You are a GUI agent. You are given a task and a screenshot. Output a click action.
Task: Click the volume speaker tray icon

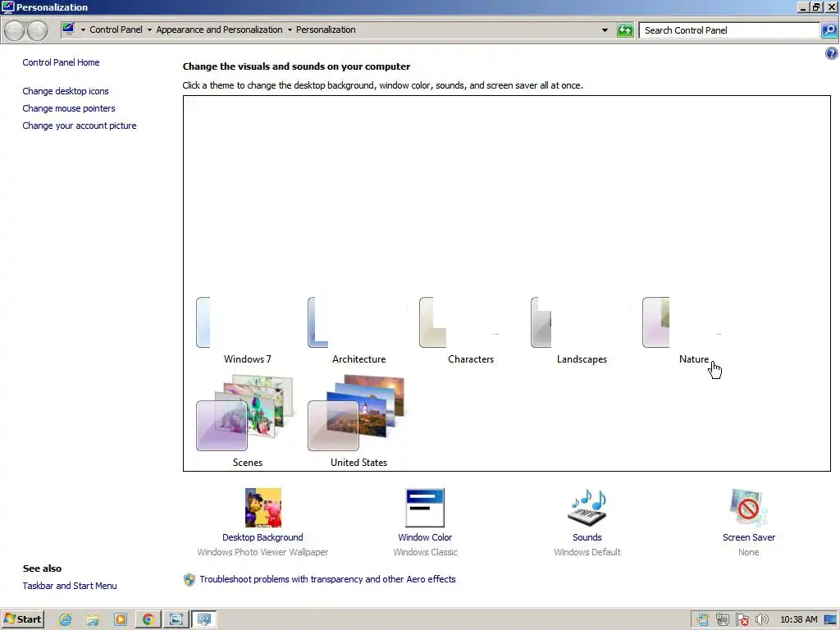point(761,620)
